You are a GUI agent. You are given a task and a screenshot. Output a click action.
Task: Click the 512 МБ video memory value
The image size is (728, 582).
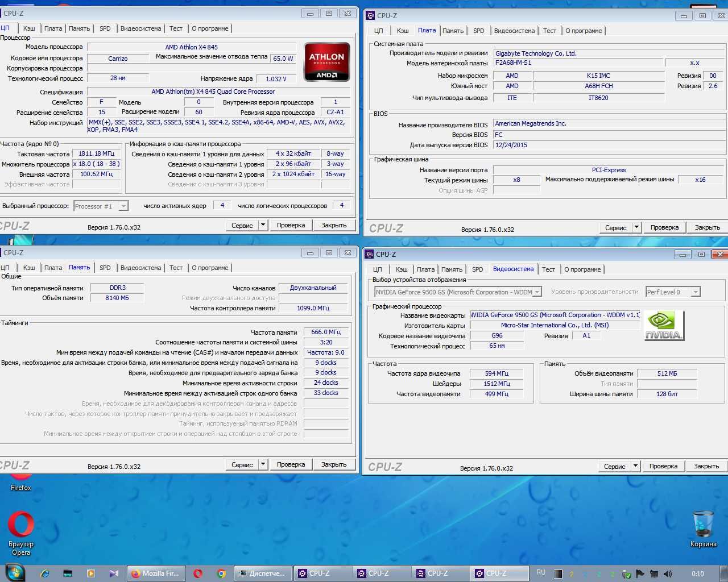pyautogui.click(x=667, y=373)
